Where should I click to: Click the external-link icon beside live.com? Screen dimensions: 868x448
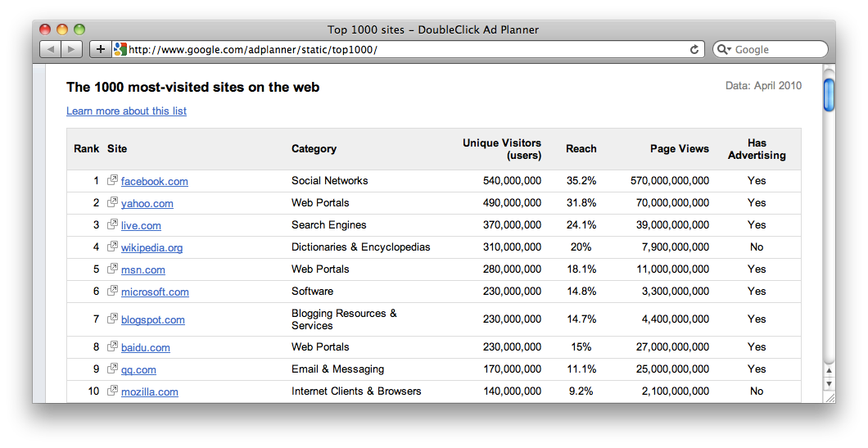(112, 224)
